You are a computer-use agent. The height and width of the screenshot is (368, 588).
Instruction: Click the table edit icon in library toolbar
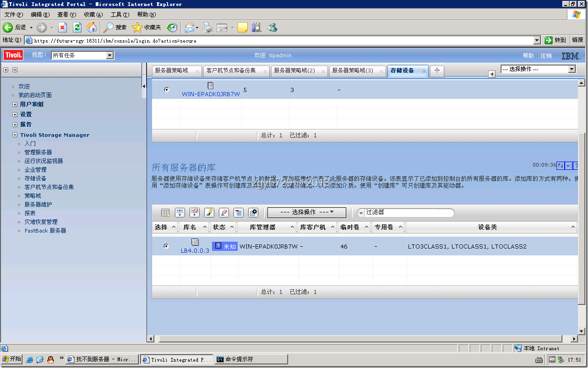165,212
